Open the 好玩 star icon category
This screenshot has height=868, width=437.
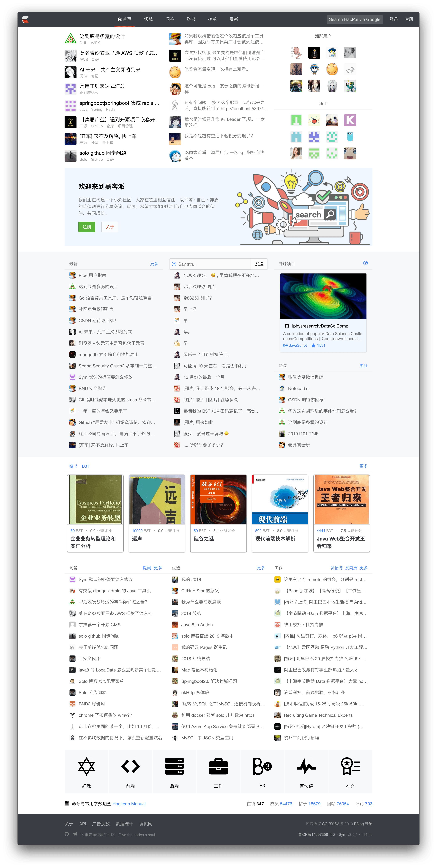click(86, 771)
